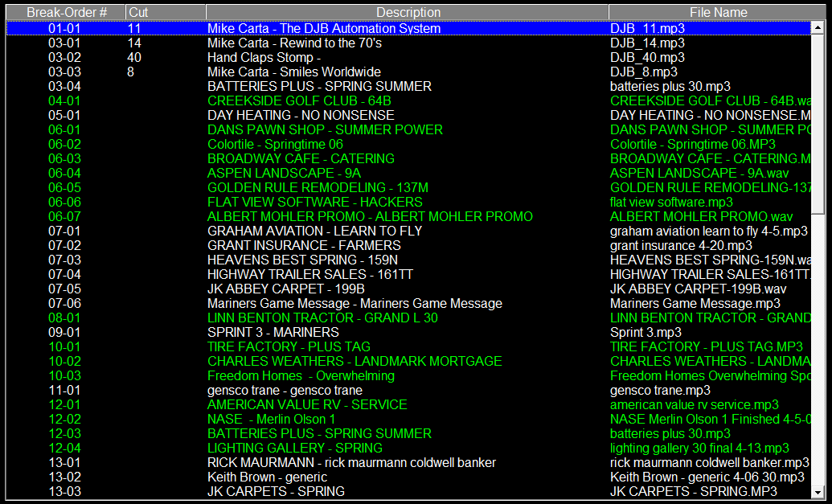Click the scrollbar down arrow
Screen dimensions: 832x504
click(818, 492)
